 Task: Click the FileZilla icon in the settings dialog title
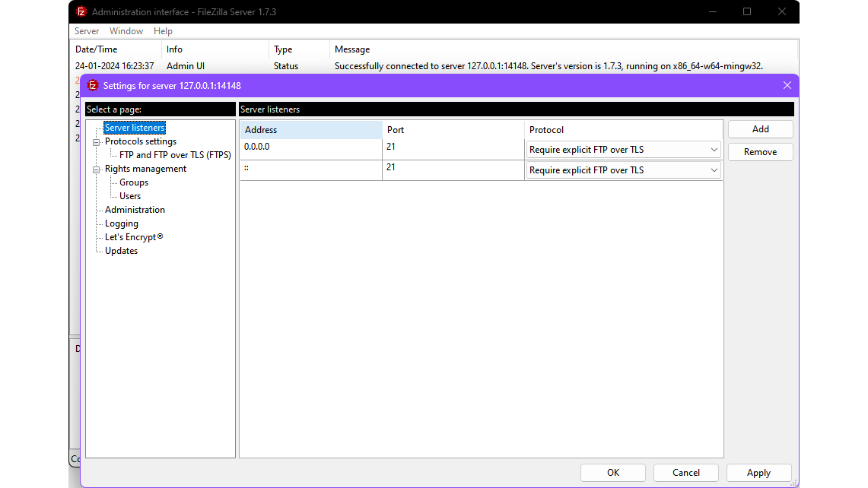[93, 85]
